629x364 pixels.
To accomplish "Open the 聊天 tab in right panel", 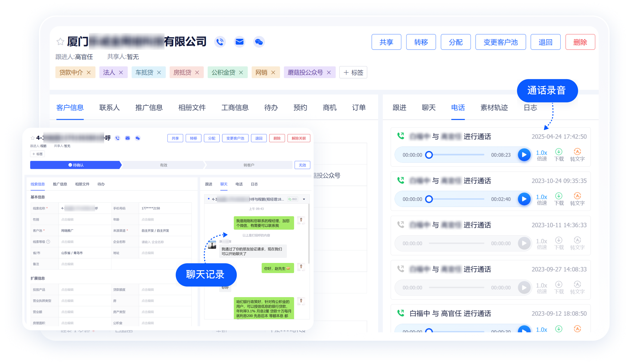I will point(429,108).
